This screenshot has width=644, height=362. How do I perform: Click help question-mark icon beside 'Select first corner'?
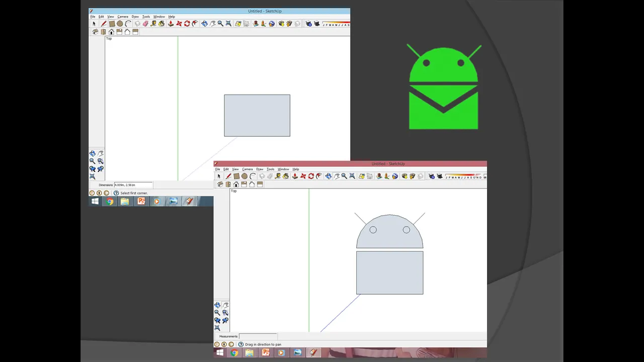coord(116,193)
